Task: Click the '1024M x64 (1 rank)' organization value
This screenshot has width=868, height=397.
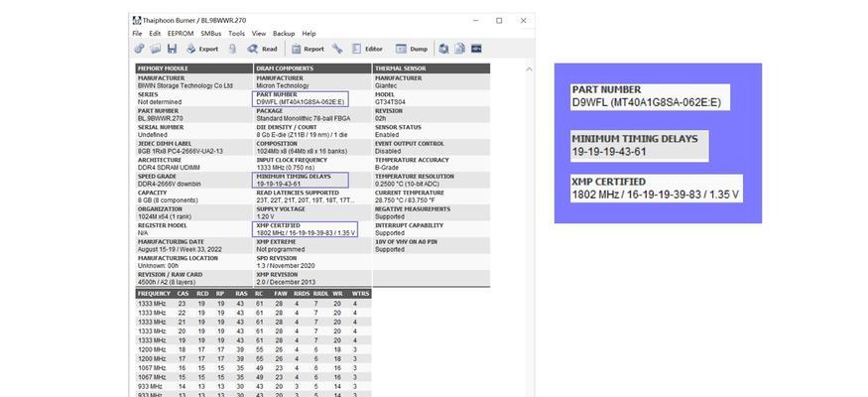Action: [166, 216]
